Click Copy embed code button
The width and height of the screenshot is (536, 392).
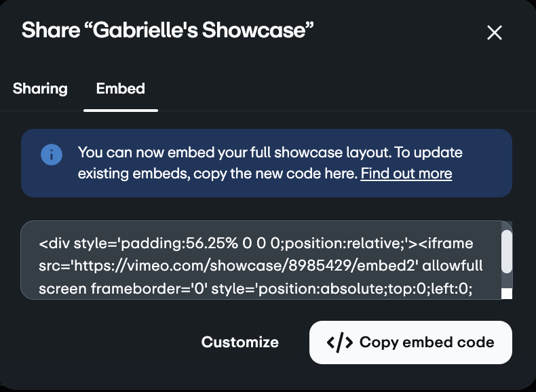coord(410,342)
